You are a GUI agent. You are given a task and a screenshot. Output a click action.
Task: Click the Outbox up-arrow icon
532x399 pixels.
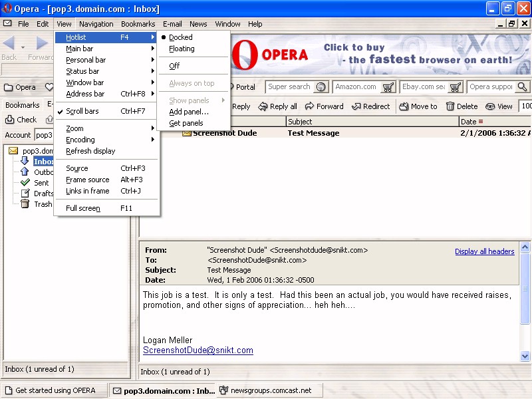[x=25, y=172]
